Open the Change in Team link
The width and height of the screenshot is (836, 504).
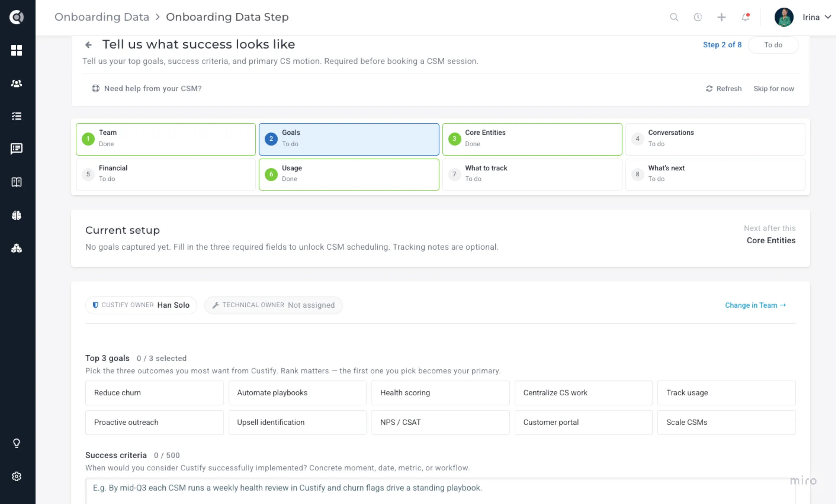pos(755,305)
